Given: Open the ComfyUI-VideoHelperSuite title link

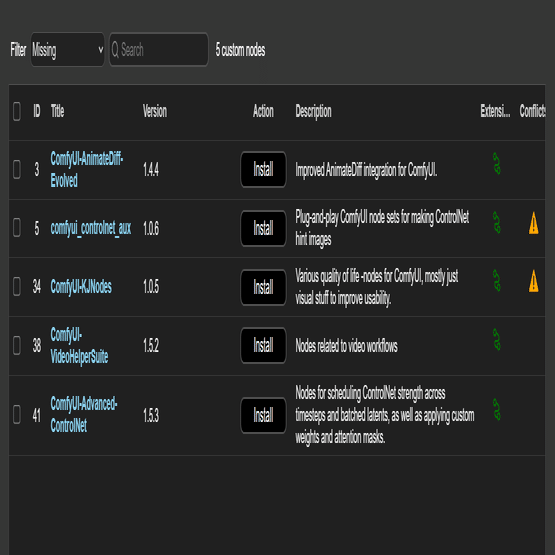Looking at the screenshot, I should click(x=79, y=345).
